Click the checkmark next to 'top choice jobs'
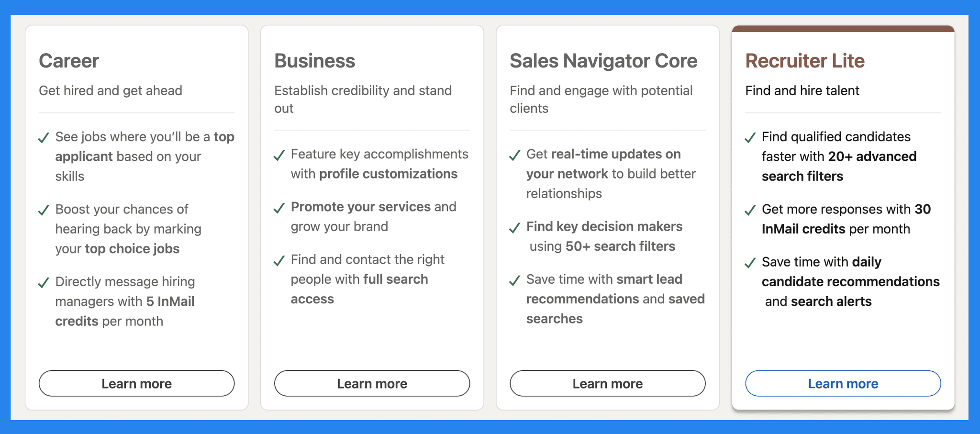Viewport: 980px width, 434px height. 44,210
